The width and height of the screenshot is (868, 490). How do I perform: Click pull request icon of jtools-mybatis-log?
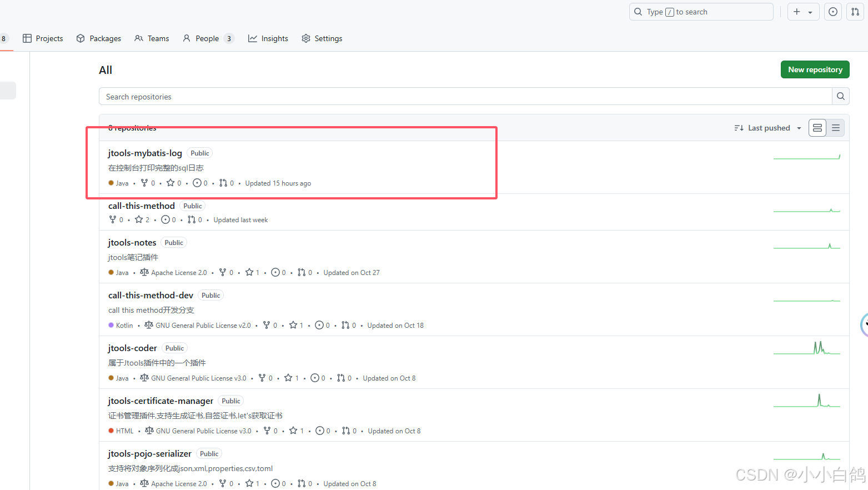(223, 183)
